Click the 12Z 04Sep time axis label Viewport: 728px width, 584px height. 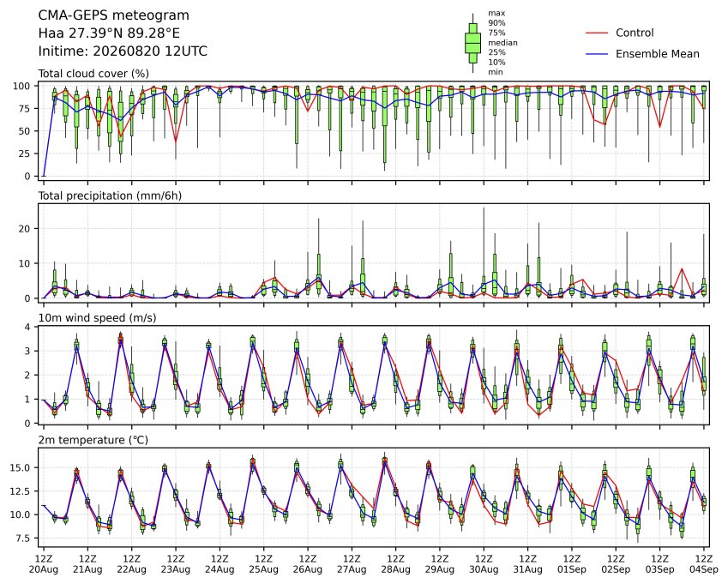coord(704,563)
